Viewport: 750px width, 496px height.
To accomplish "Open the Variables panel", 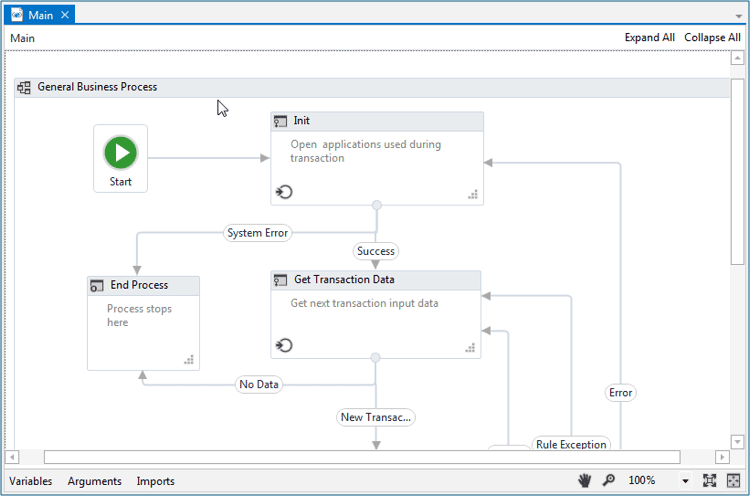I will [30, 481].
